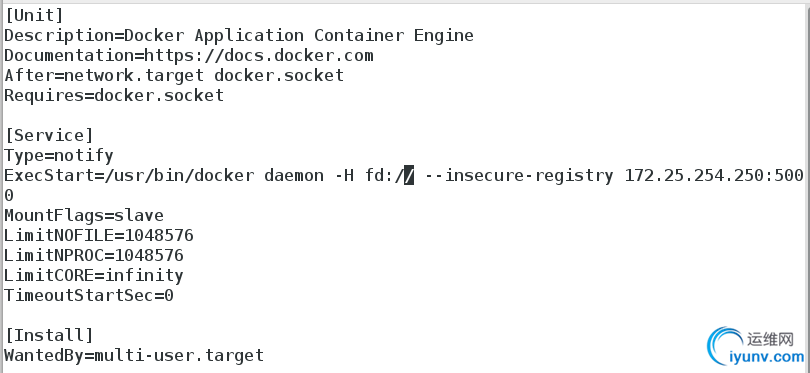Screen dimensions: 810x373
Task: Place cursor at Type=notify line
Action: click(58, 156)
